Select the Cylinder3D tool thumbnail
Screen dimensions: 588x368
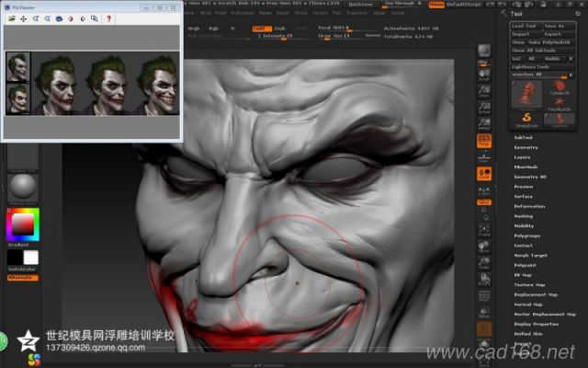pos(560,88)
